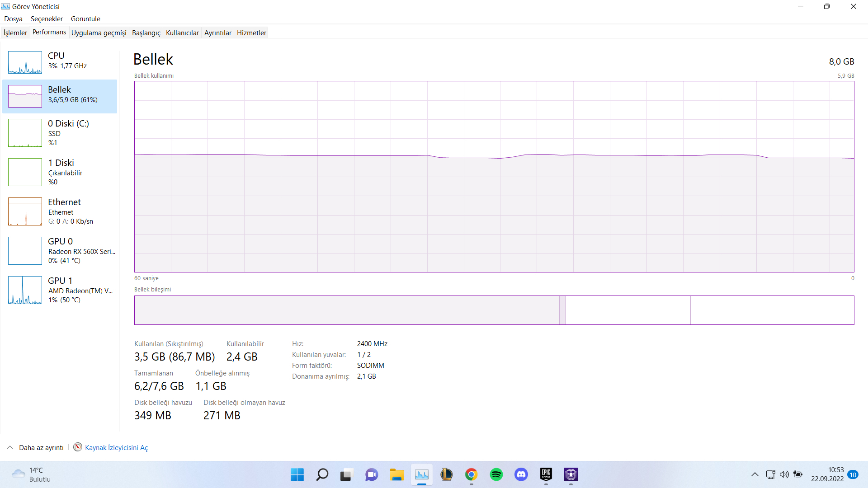
Task: Open the Görüntüle menu
Action: click(85, 19)
